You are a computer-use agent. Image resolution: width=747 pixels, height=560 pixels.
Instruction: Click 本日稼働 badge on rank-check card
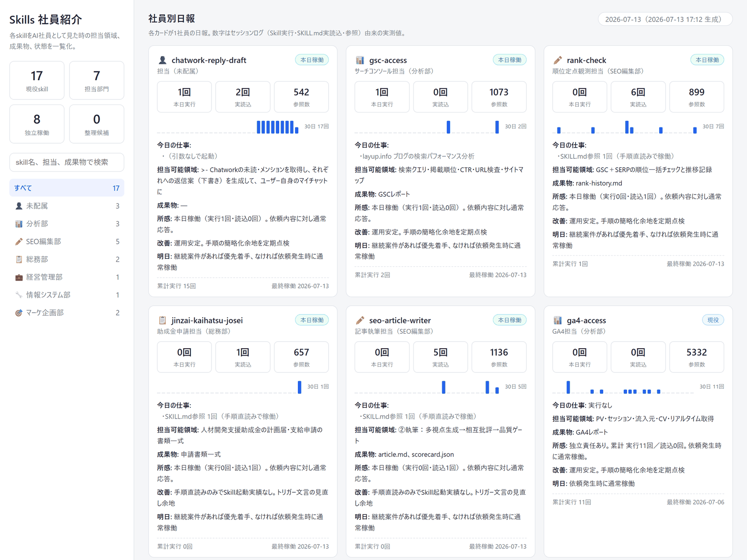coord(707,60)
